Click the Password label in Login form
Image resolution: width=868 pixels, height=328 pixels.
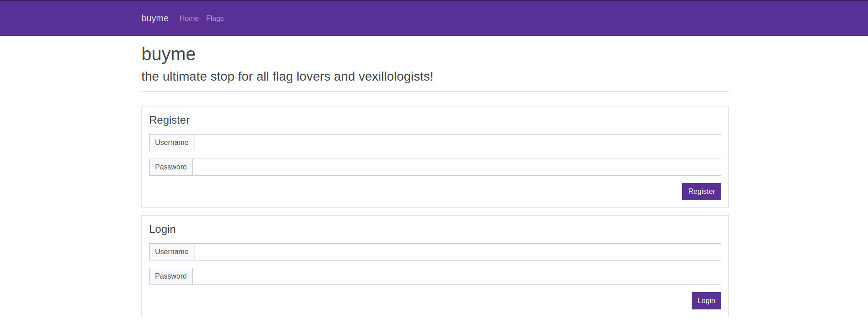(x=171, y=276)
